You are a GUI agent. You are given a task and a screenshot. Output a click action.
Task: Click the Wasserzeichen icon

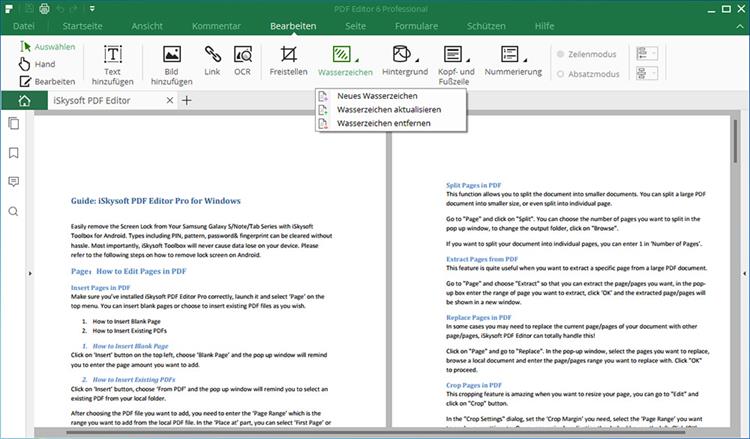pos(342,54)
